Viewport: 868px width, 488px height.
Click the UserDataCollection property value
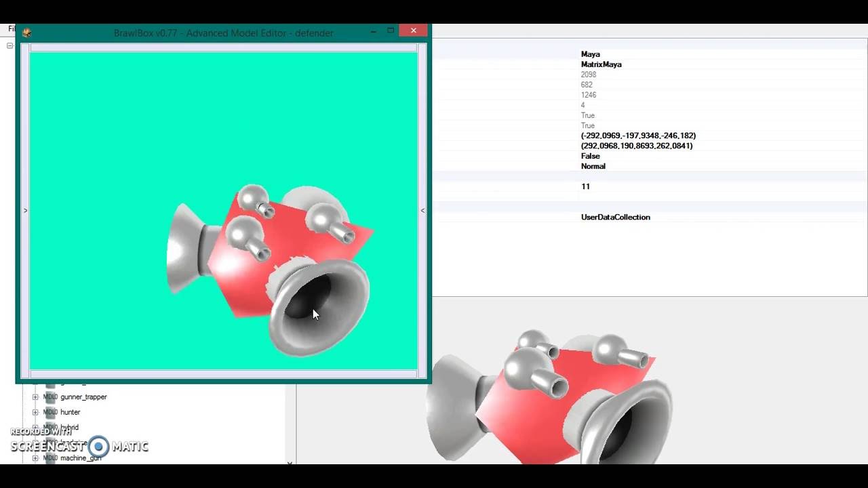tap(616, 217)
